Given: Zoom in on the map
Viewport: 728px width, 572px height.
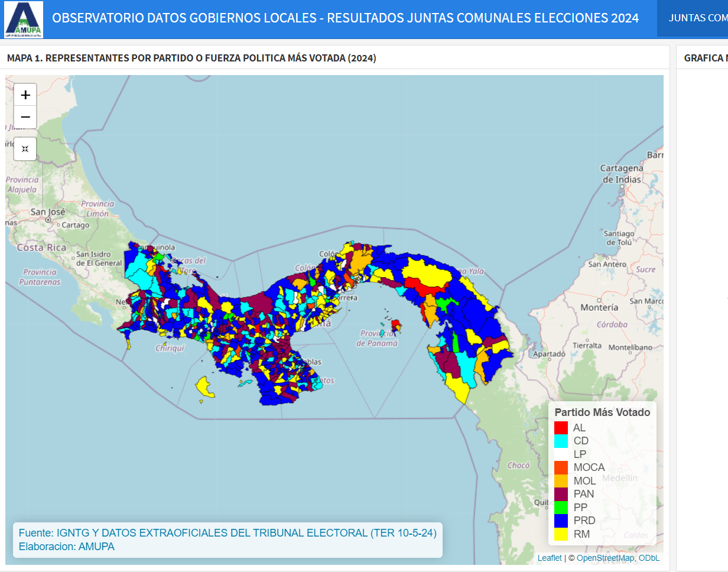Looking at the screenshot, I should click(25, 95).
